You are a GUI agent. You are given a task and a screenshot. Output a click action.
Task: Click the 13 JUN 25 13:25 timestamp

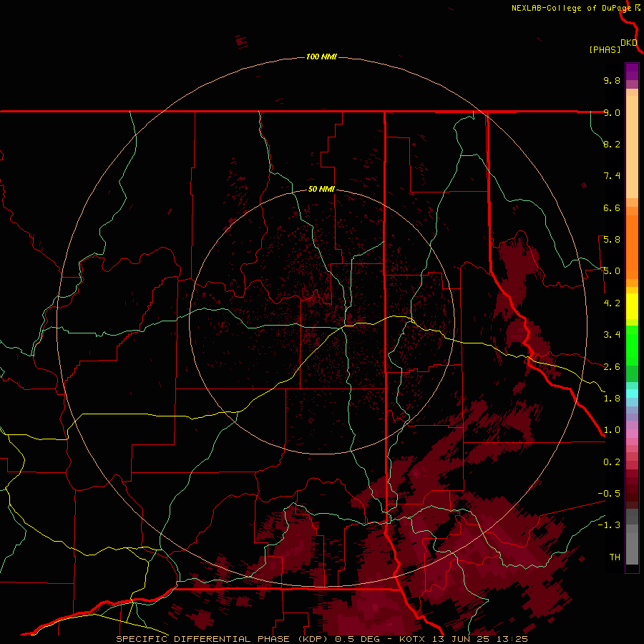click(x=479, y=639)
